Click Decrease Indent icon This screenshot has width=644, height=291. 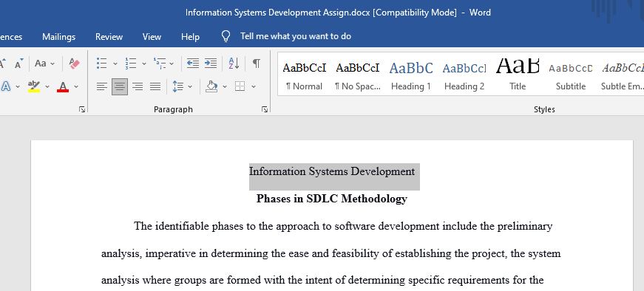(x=193, y=64)
